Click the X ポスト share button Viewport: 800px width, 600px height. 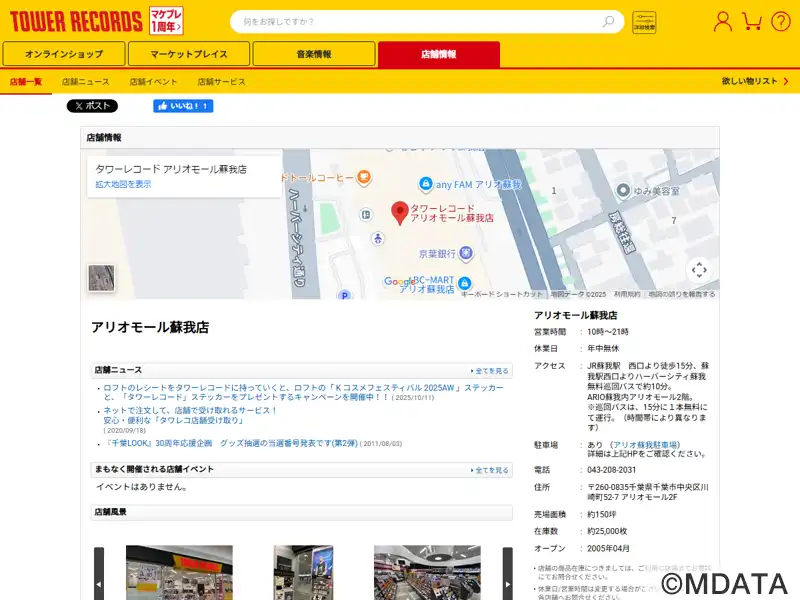pos(92,106)
